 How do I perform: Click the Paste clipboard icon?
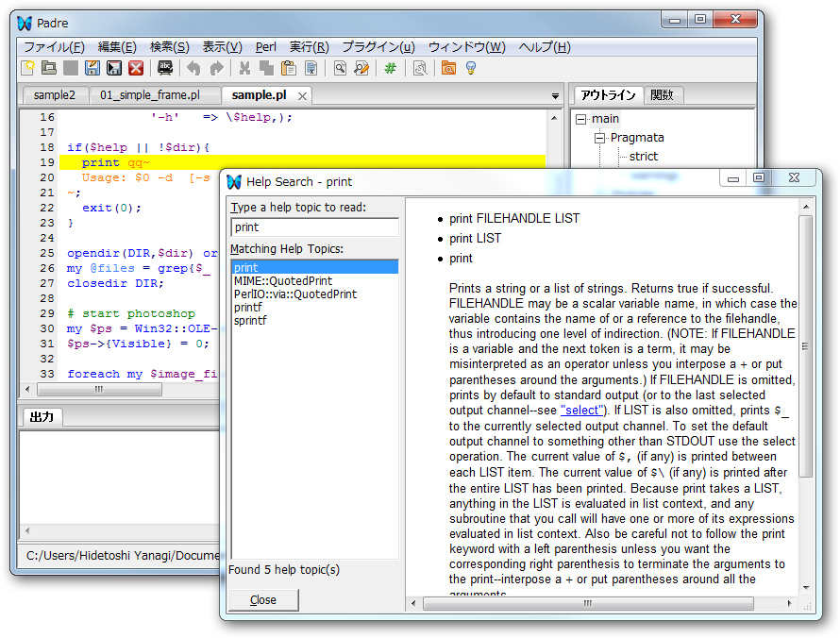coord(288,68)
